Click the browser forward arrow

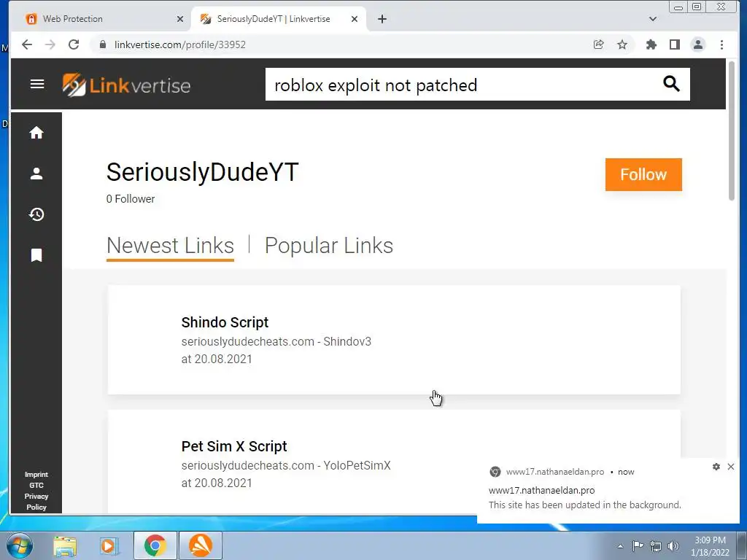point(50,44)
